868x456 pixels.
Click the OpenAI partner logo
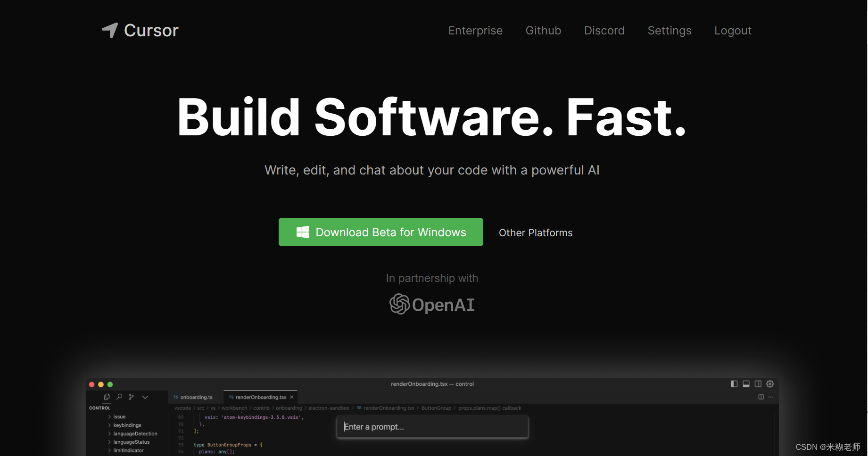tap(432, 304)
